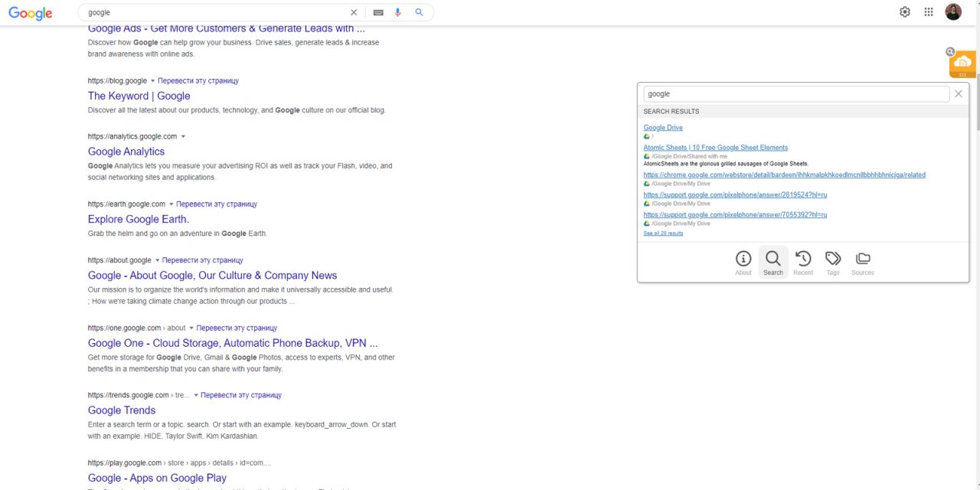Open the on-screen keyboard input tool
The image size is (980, 490).
point(378,12)
